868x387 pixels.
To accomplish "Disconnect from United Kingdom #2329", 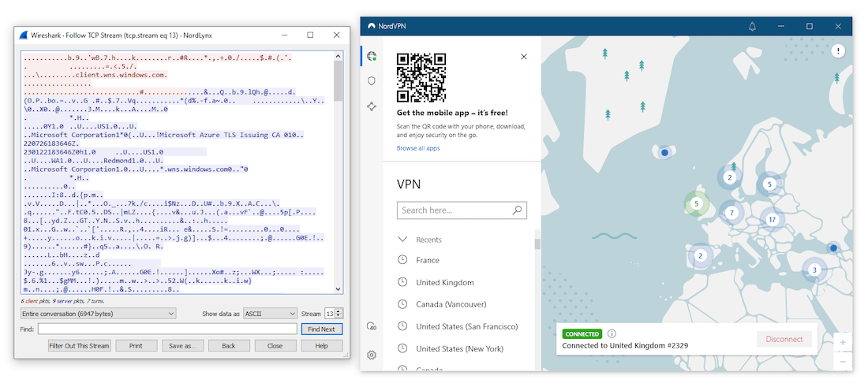I will pyautogui.click(x=784, y=339).
